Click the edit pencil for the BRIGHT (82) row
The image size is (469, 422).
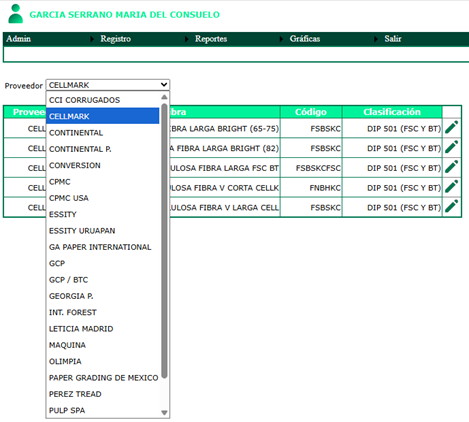pos(452,147)
